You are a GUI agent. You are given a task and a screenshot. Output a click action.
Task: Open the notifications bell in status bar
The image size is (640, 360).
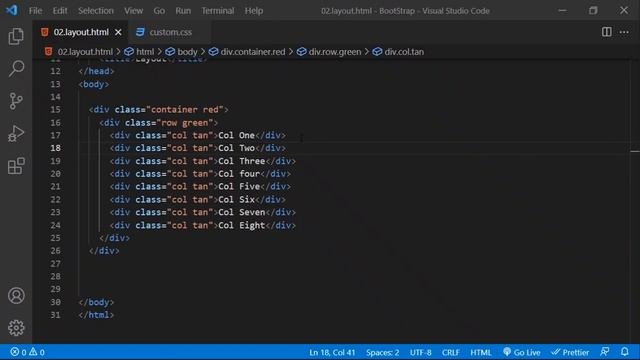click(624, 352)
